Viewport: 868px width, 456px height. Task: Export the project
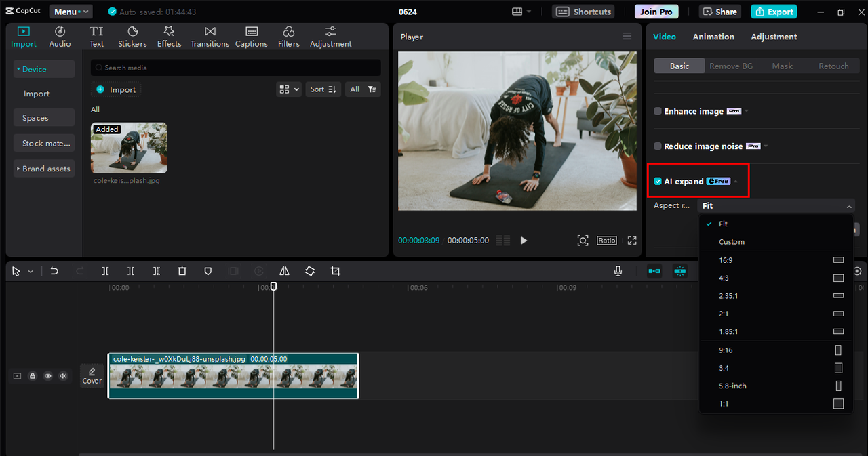click(774, 12)
